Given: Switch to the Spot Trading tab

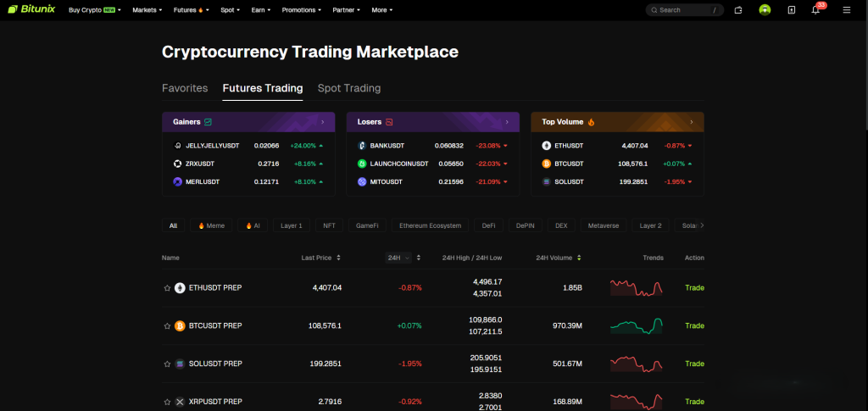Looking at the screenshot, I should (348, 88).
